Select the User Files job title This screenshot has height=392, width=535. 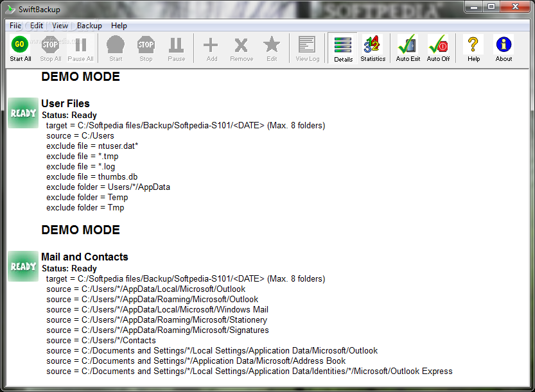pyautogui.click(x=66, y=103)
